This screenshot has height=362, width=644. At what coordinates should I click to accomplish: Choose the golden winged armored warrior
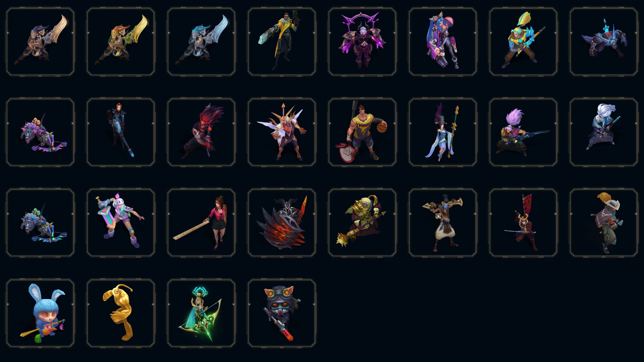[282, 132]
